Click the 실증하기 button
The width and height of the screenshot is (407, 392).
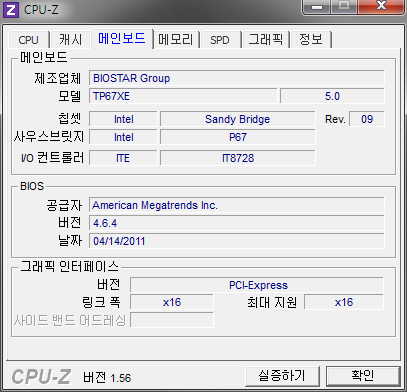pyautogui.click(x=282, y=376)
